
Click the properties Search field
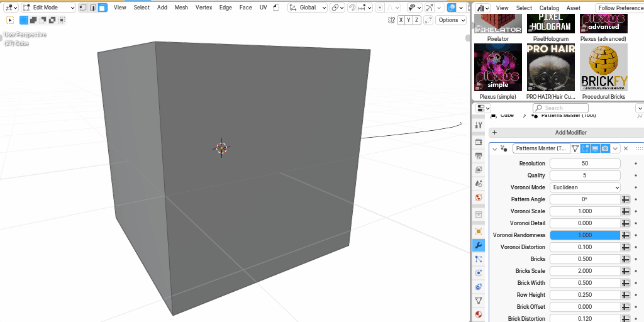(560, 108)
